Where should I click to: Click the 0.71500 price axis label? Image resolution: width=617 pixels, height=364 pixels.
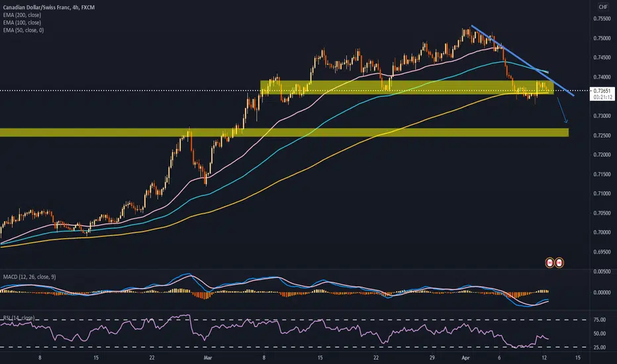(602, 174)
